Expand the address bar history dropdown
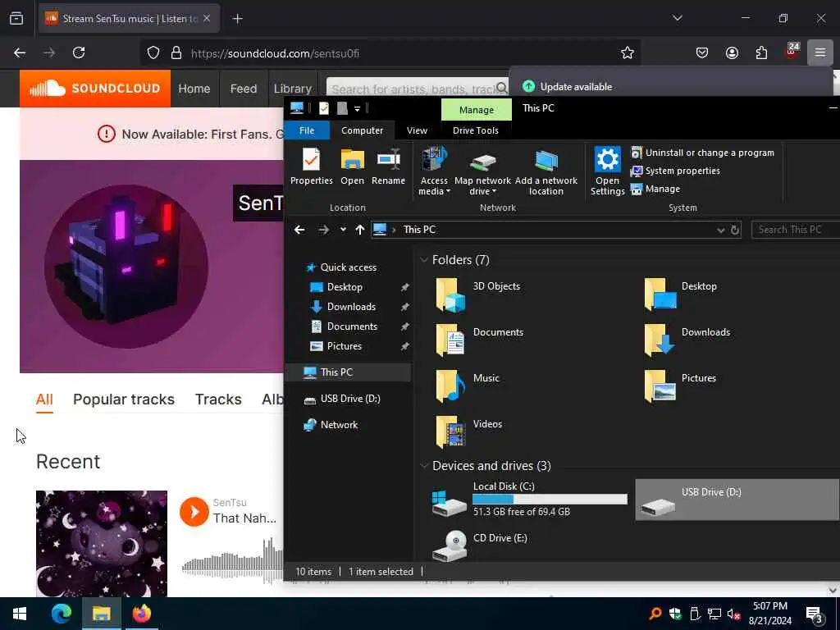Screen dimensions: 840x630 [720, 230]
